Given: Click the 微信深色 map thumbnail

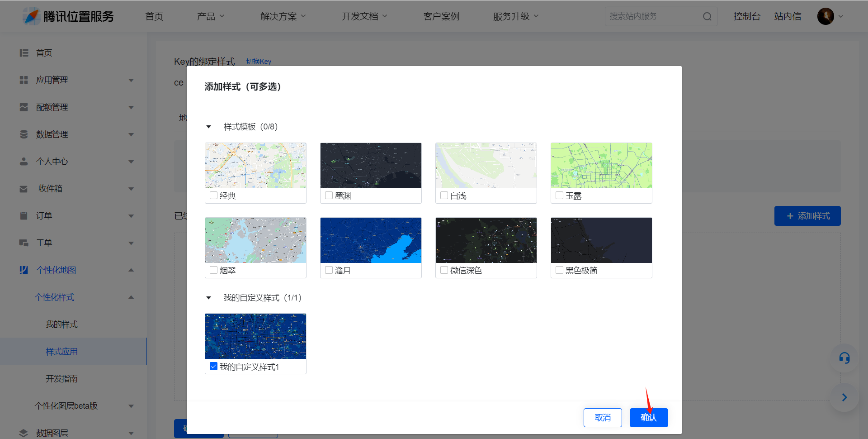Looking at the screenshot, I should (486, 240).
